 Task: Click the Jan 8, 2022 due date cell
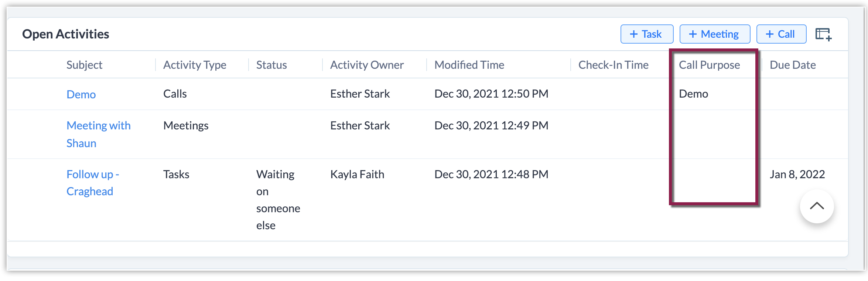click(797, 174)
